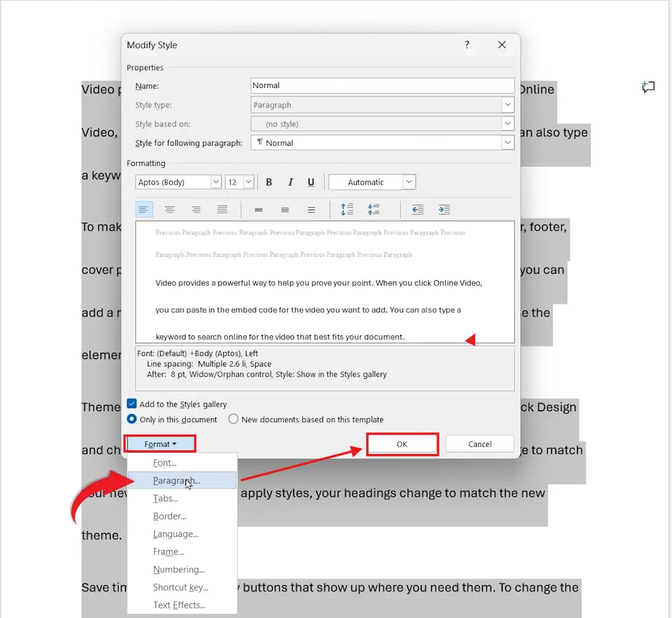672x618 pixels.
Task: Increase paragraph spacing
Action: point(347,209)
